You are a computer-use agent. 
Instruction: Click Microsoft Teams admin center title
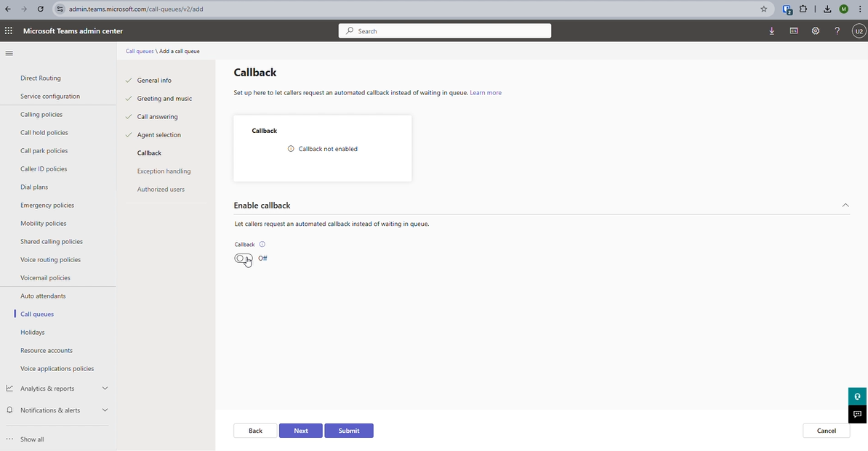coord(73,31)
